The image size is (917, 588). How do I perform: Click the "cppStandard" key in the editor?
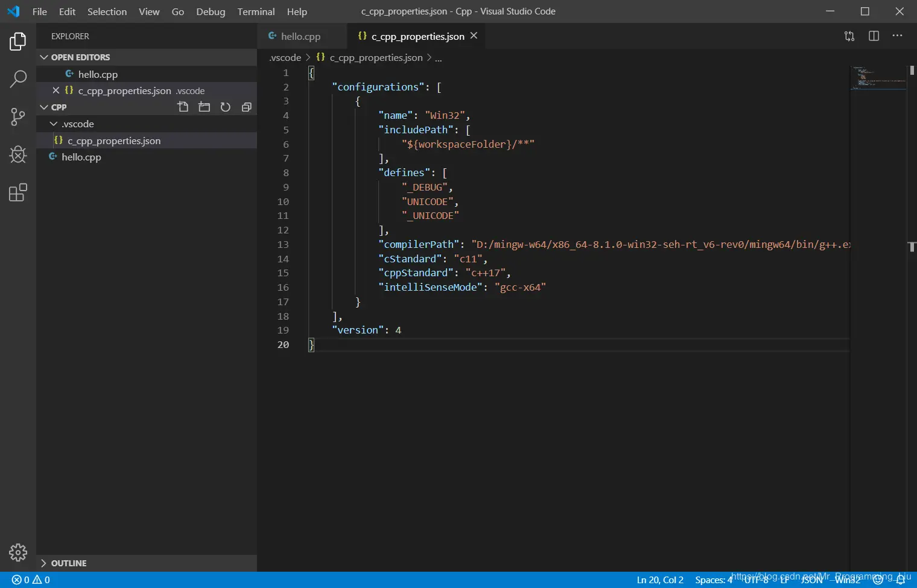(x=416, y=273)
